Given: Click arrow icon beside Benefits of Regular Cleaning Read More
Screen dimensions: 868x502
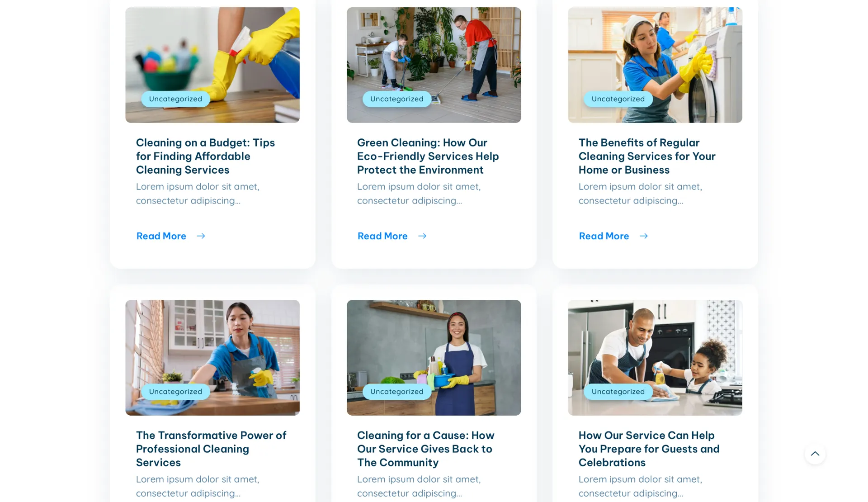Looking at the screenshot, I should point(643,236).
